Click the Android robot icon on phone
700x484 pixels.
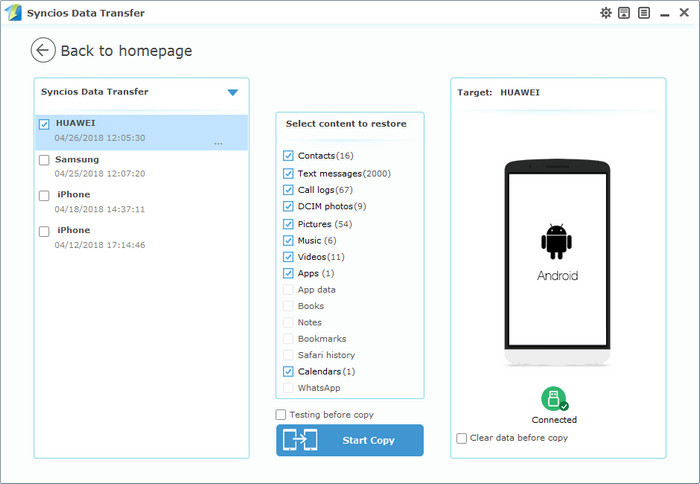556,242
